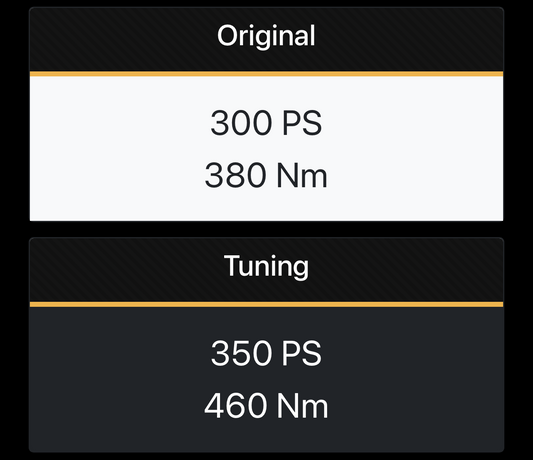
Task: Click empty white space left of 300 PS
Action: point(119,123)
